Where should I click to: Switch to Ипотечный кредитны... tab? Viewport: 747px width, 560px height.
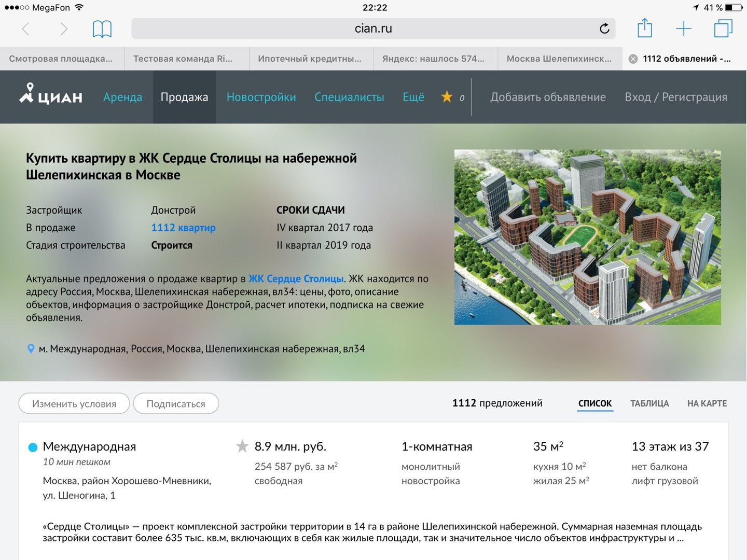(x=311, y=59)
